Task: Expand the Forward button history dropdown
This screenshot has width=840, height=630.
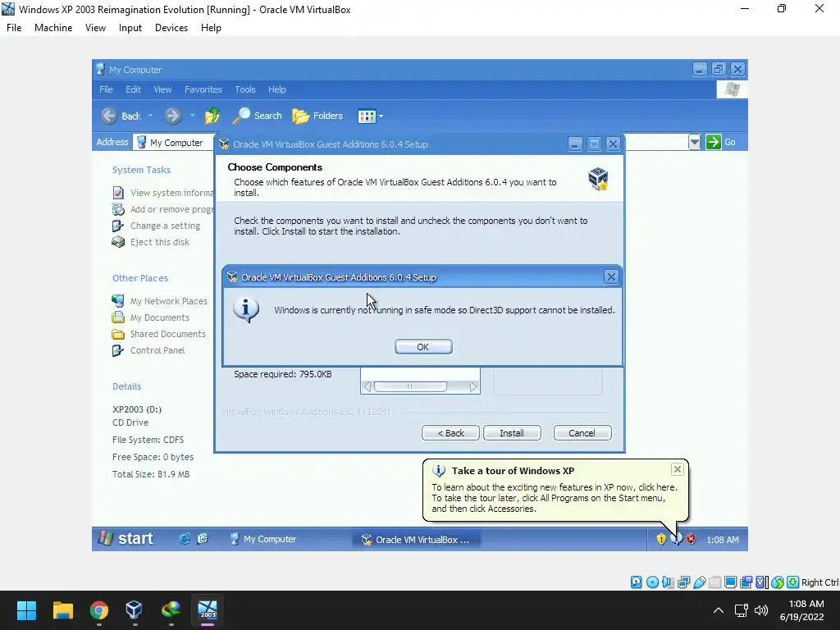Action: [192, 116]
